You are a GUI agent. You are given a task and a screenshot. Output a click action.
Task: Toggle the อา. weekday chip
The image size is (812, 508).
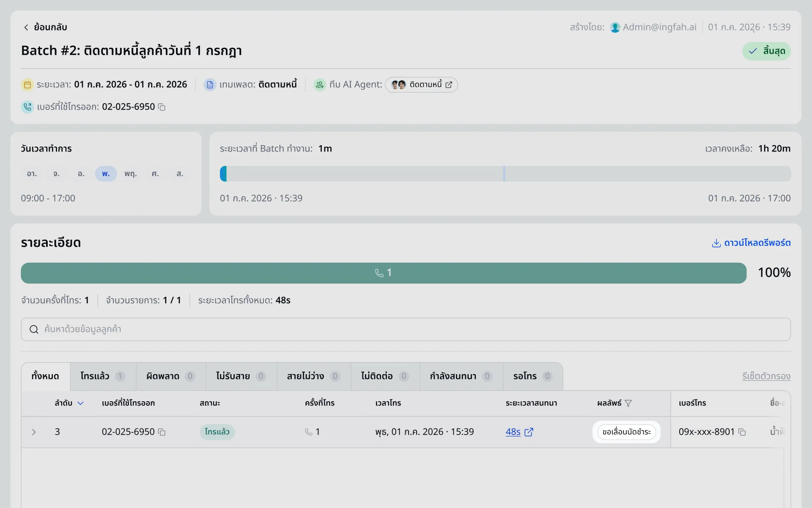[x=32, y=174]
